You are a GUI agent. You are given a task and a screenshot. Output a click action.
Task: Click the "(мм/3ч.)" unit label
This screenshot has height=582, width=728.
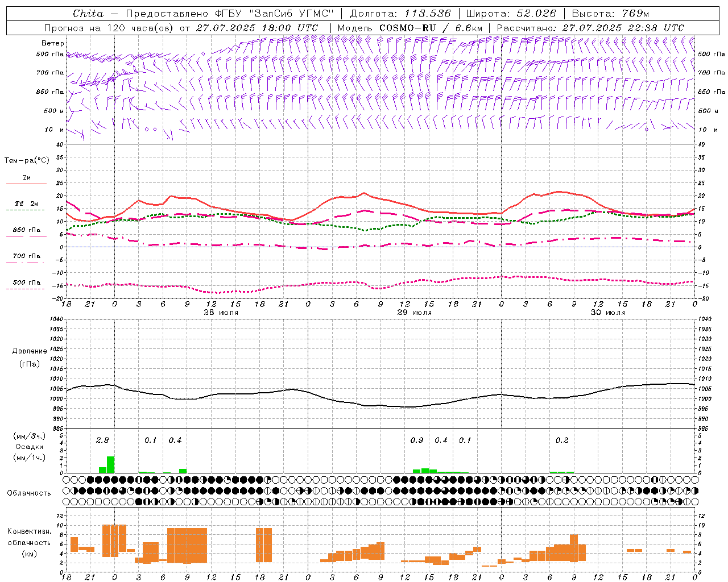pos(29,436)
